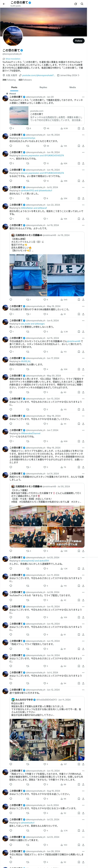98x868 pixels.
Task: Switch to the Replies tab
Action: (43, 87)
